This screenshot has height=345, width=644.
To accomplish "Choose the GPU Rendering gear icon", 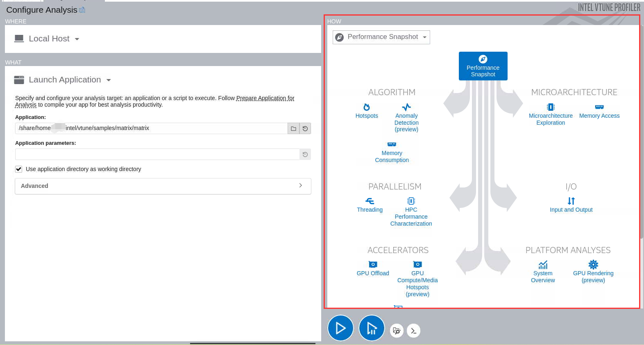I will click(593, 265).
